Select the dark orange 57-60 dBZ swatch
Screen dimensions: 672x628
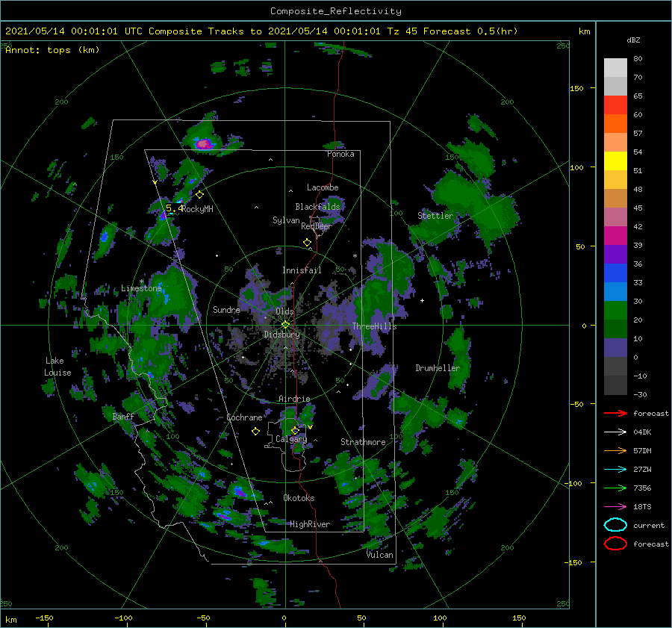[615, 123]
